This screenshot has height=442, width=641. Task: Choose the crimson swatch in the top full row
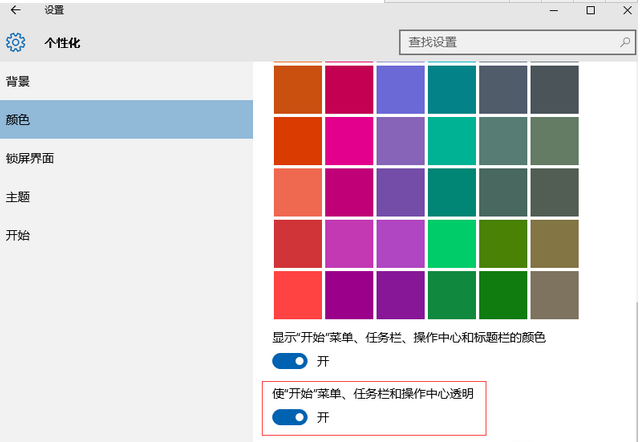tap(349, 90)
